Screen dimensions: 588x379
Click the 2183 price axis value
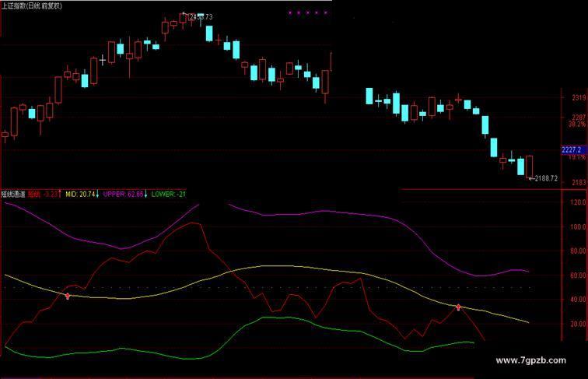pyautogui.click(x=579, y=183)
